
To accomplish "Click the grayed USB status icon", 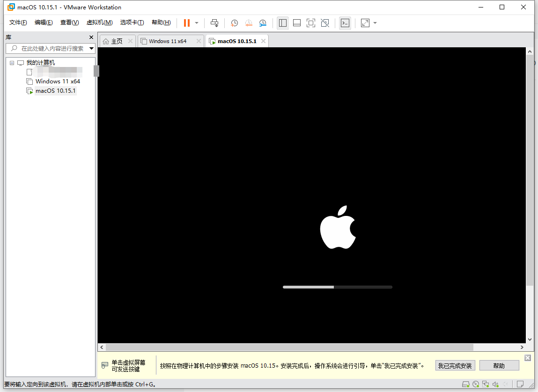I will [505, 384].
